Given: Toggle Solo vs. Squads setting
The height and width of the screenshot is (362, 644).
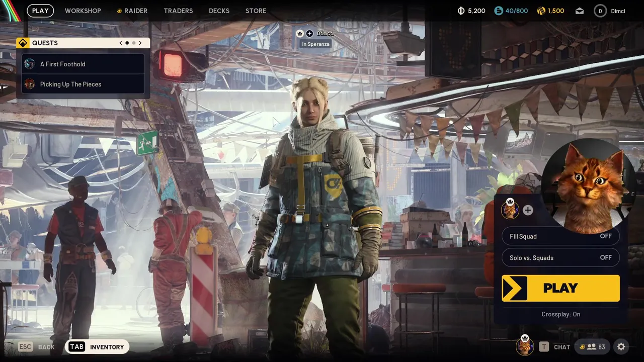Looking at the screenshot, I should (560, 257).
